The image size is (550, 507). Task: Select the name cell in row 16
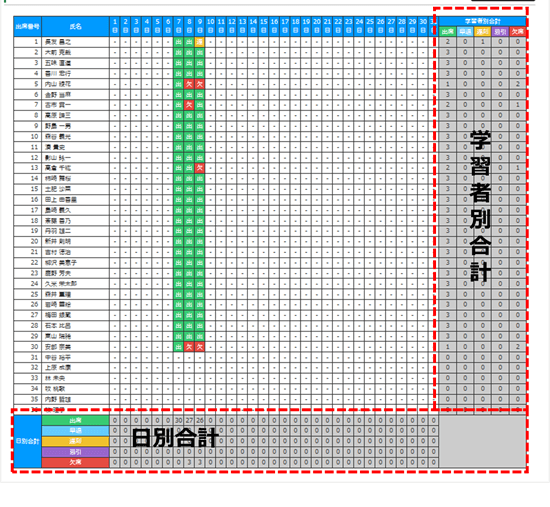coord(75,200)
